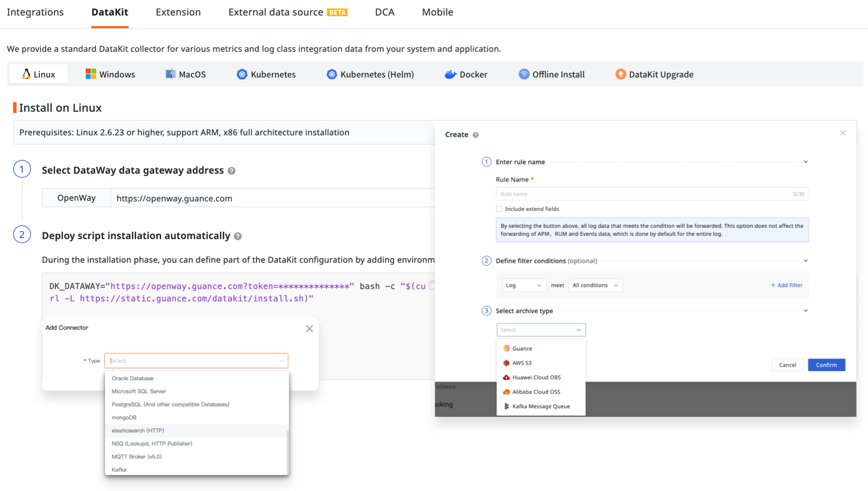Image resolution: width=868 pixels, height=491 pixels.
Task: Click the Docker whale icon
Action: [x=451, y=74]
